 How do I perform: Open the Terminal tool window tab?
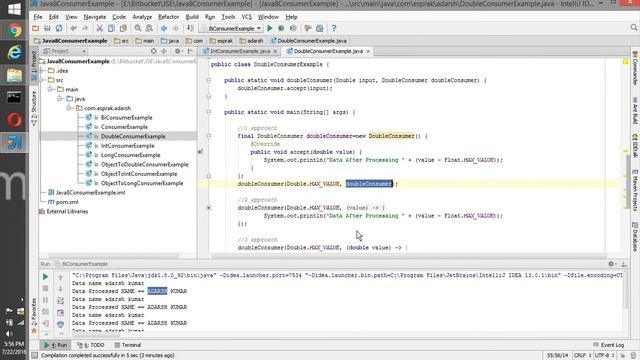128,345
